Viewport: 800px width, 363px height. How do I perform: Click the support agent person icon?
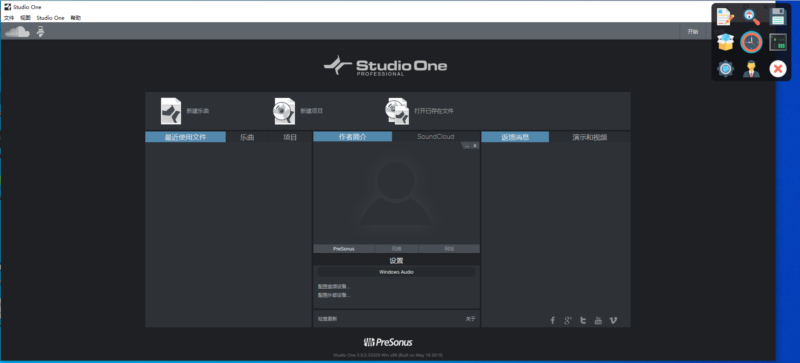coord(752,68)
